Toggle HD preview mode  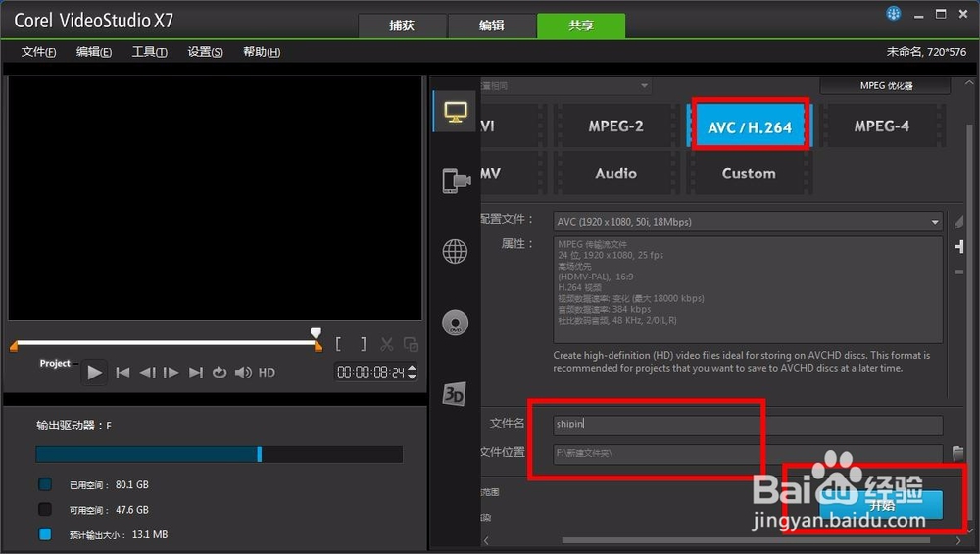[x=267, y=373]
